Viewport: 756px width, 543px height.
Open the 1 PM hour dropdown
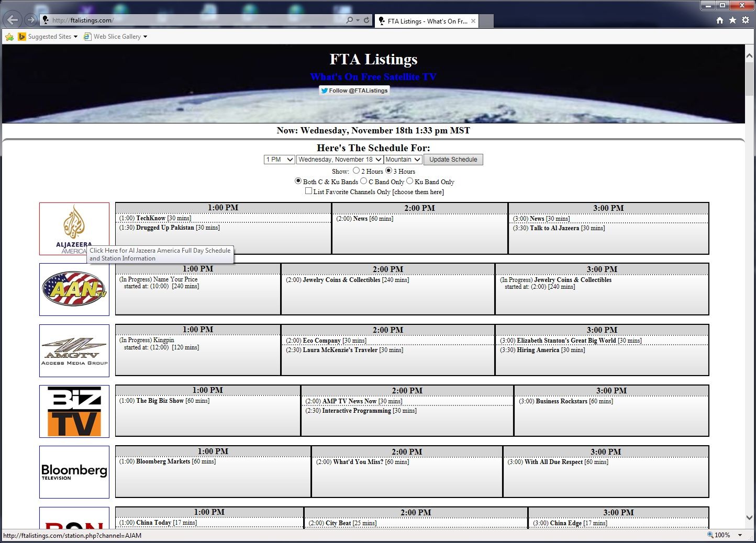pyautogui.click(x=279, y=160)
